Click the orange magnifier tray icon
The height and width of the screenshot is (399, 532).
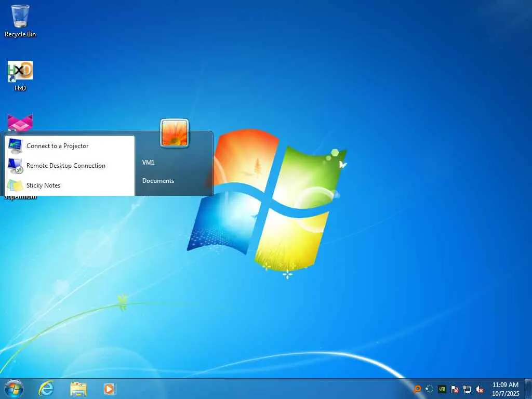(417, 389)
